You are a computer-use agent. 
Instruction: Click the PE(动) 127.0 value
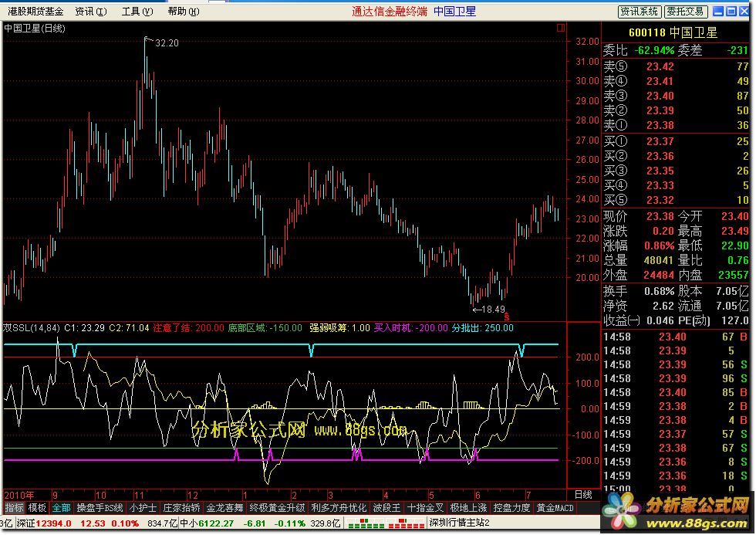[733, 320]
